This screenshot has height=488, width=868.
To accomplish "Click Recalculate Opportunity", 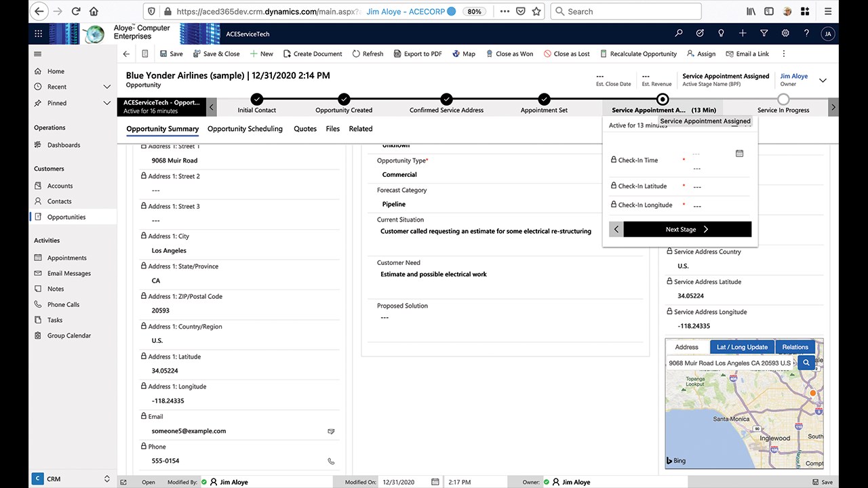I will tap(637, 54).
